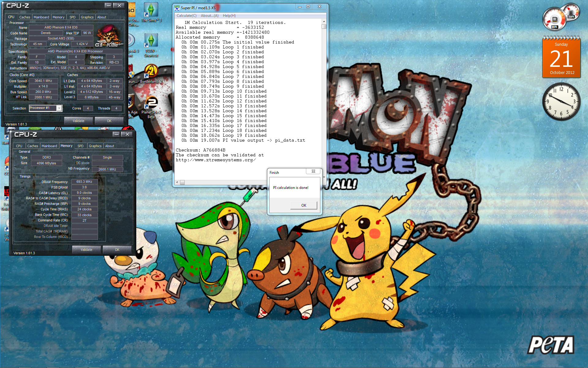Click the Super PI horizontal scrollbar thumb

tap(182, 182)
